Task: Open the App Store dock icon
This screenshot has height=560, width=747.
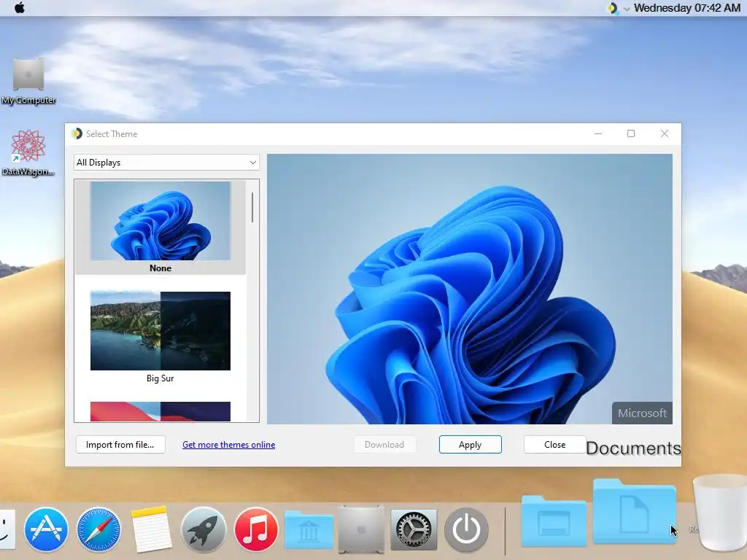Action: pos(46,529)
